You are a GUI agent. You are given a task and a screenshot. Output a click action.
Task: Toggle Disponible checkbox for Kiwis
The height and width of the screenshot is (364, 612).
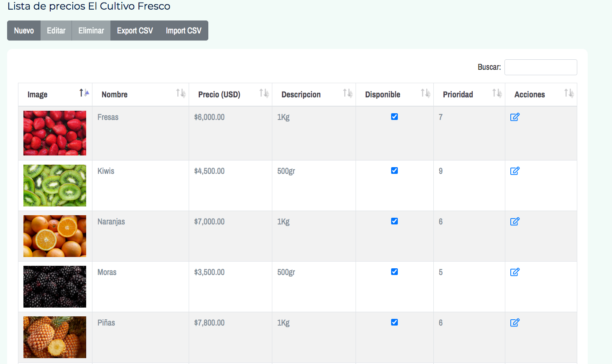(x=394, y=171)
